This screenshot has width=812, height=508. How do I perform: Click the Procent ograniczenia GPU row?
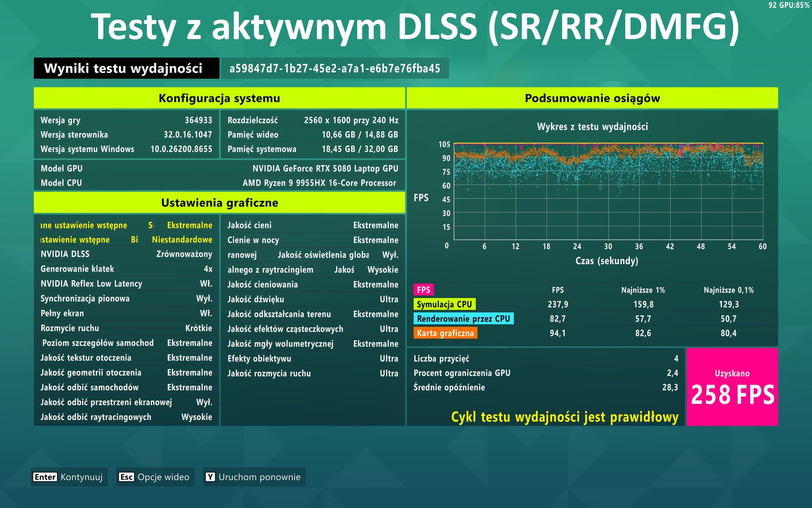click(546, 373)
